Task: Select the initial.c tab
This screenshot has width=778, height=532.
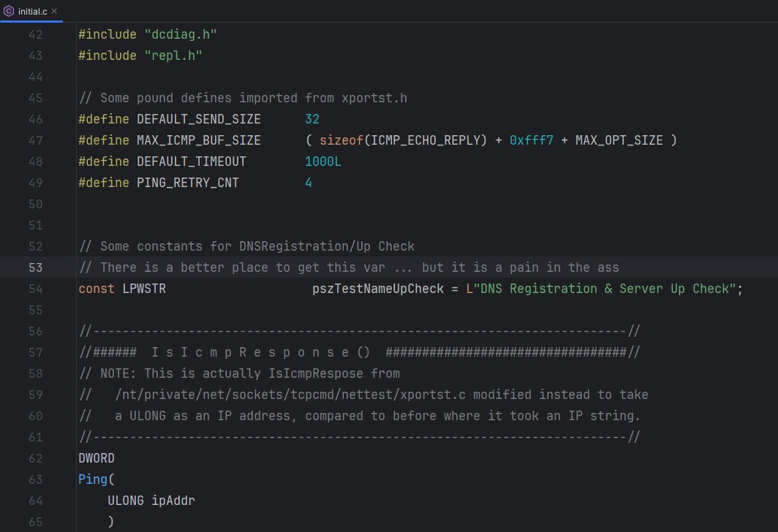Action: point(33,11)
